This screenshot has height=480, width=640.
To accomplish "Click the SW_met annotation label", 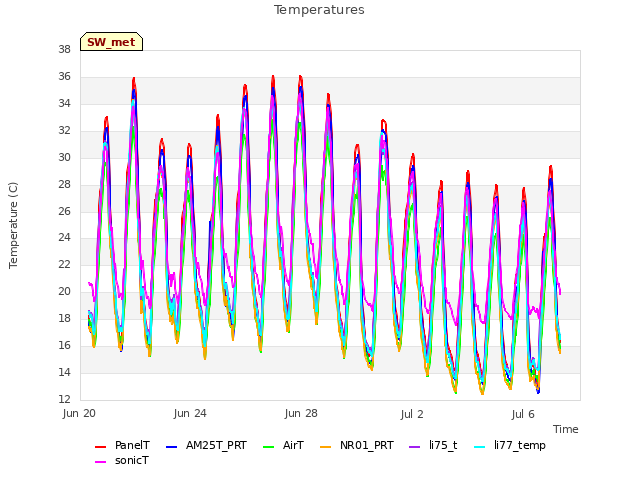I will click(111, 42).
